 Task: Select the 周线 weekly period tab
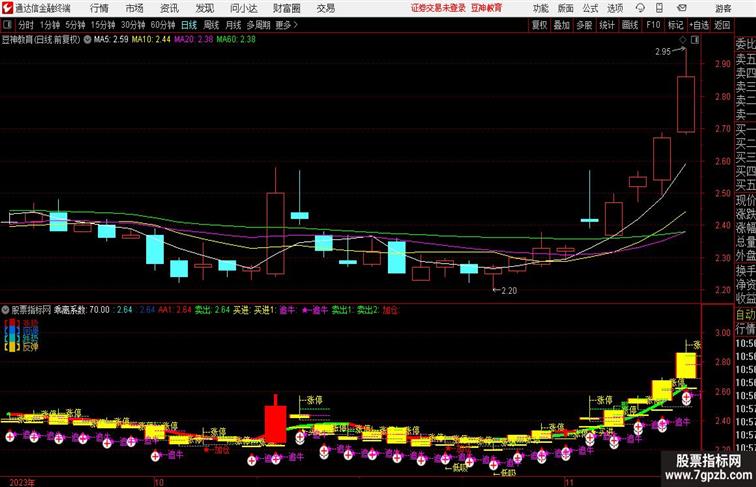tap(211, 25)
